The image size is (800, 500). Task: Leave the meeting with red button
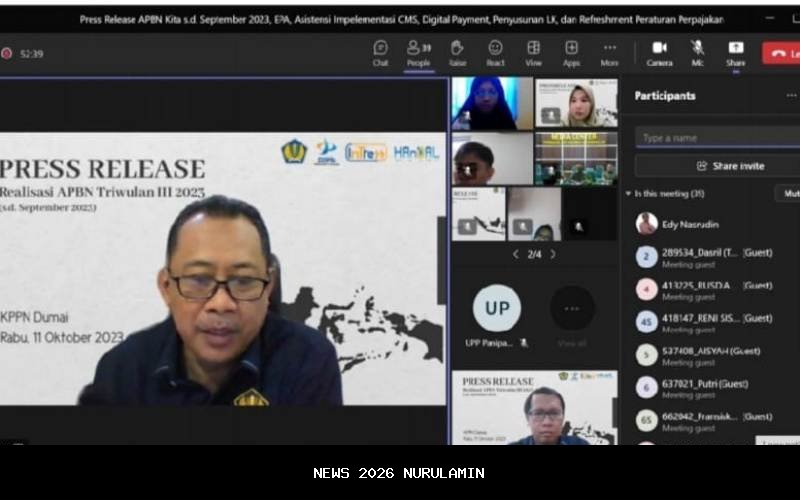pos(781,53)
